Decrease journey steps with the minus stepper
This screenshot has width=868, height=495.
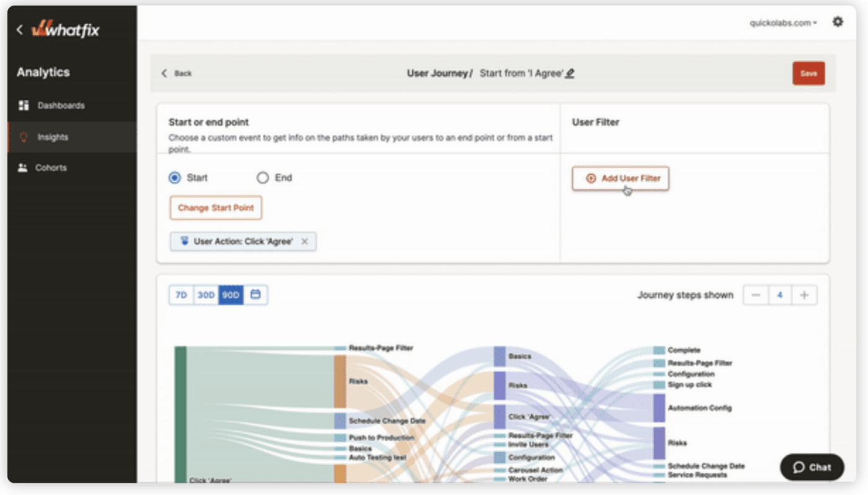tap(755, 295)
